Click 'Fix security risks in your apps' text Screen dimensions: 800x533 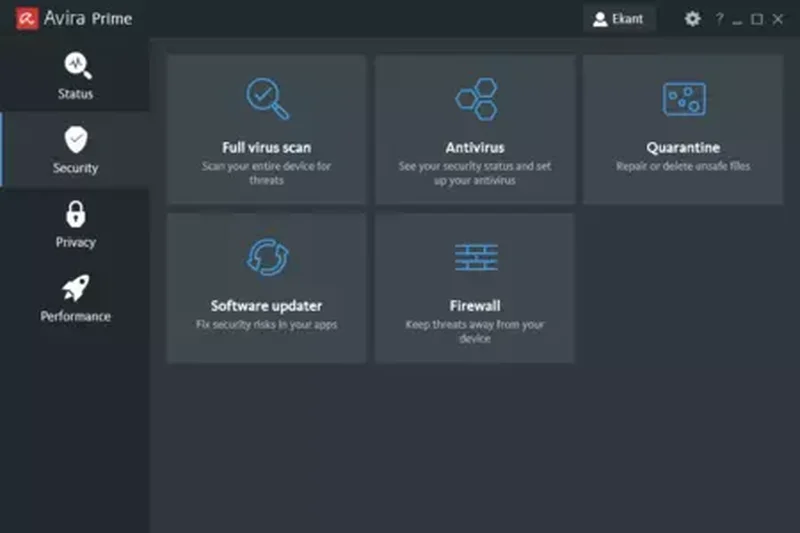[266, 324]
